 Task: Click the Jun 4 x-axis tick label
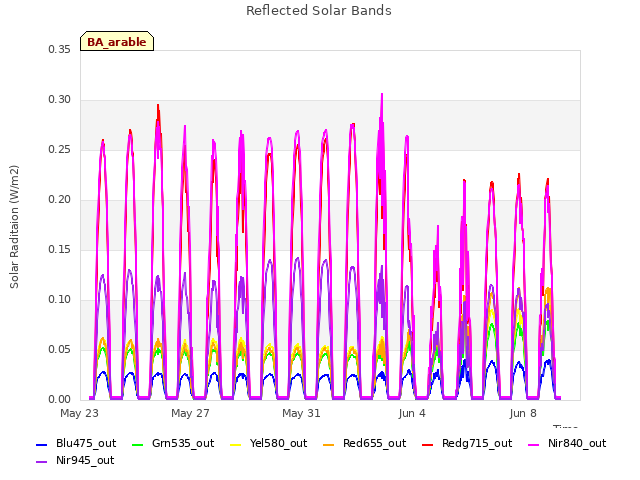[412, 413]
